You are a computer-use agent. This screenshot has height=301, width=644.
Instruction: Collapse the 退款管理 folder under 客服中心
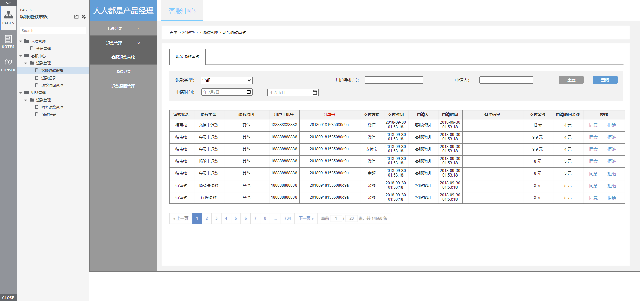click(x=26, y=63)
